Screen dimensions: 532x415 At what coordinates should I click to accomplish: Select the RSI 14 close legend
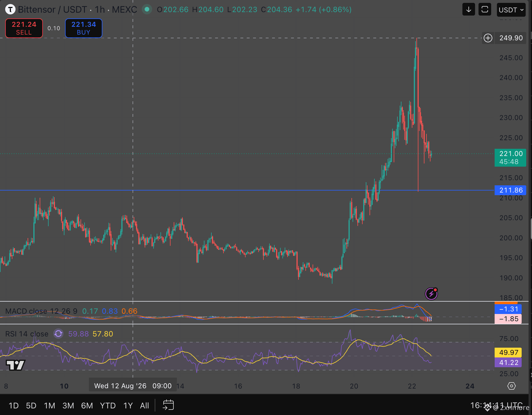click(27, 334)
